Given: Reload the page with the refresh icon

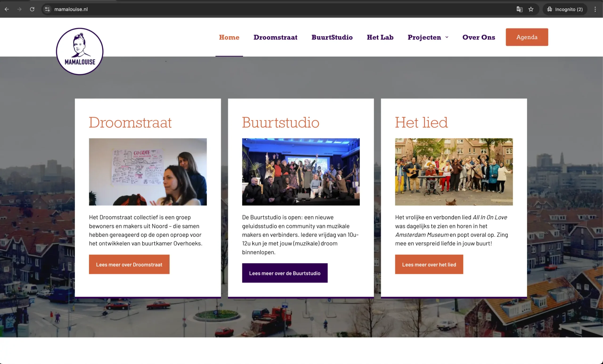Looking at the screenshot, I should 32,9.
